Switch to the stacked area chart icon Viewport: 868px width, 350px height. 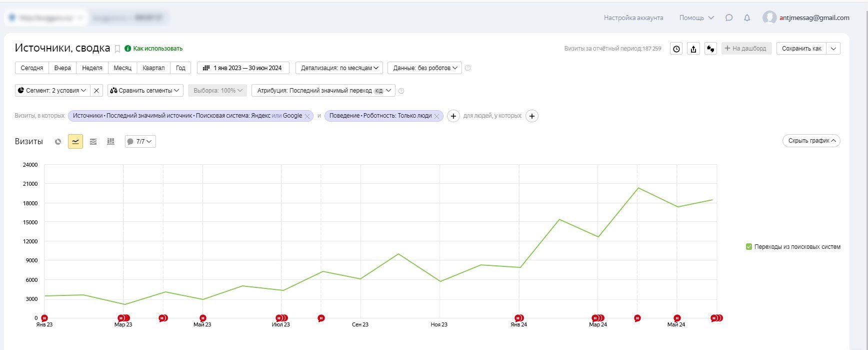click(93, 142)
